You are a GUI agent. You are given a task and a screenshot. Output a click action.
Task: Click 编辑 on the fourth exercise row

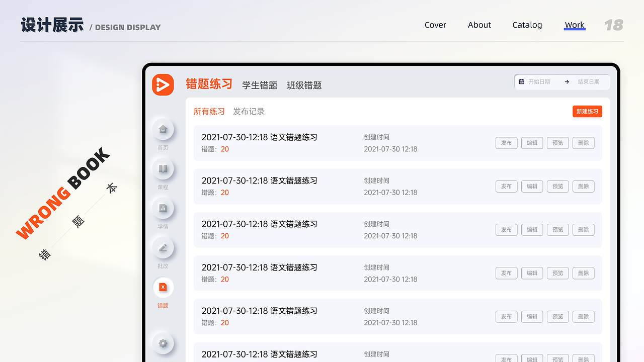[x=532, y=273]
